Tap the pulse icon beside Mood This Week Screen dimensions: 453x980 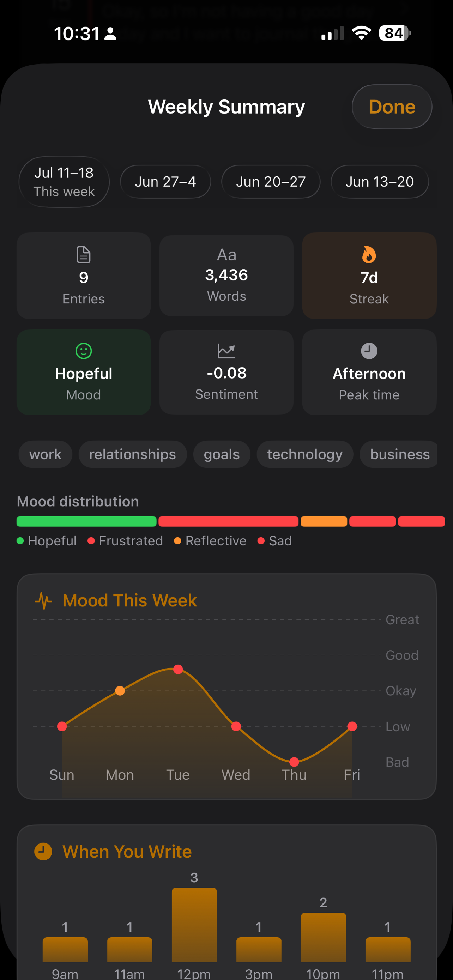(x=43, y=601)
